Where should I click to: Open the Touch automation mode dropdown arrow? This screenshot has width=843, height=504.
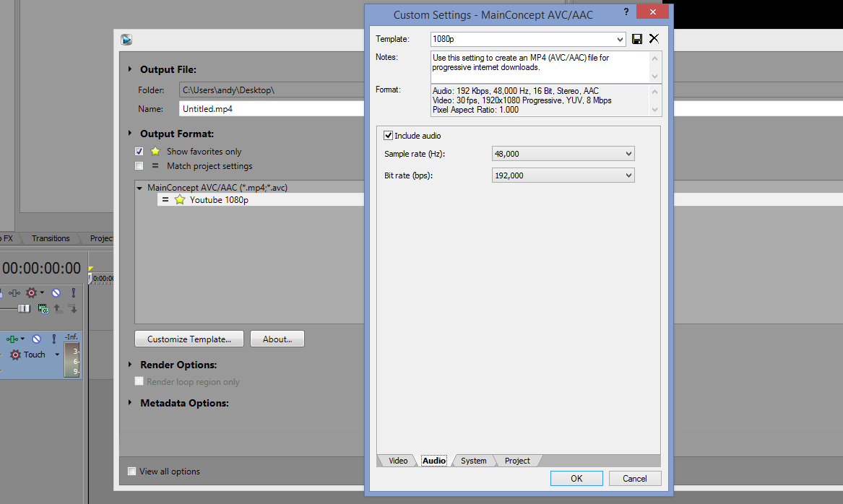point(57,355)
